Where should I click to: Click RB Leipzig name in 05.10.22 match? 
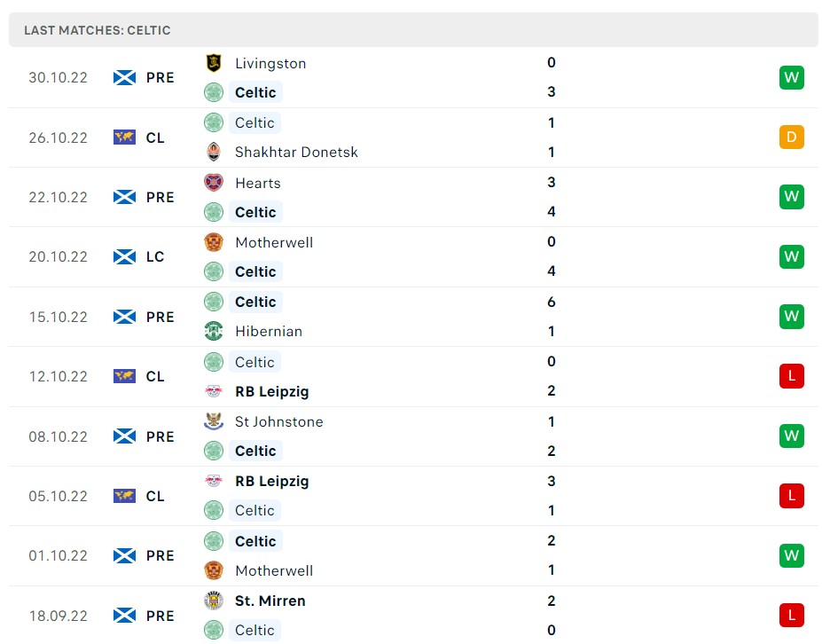[x=271, y=481]
